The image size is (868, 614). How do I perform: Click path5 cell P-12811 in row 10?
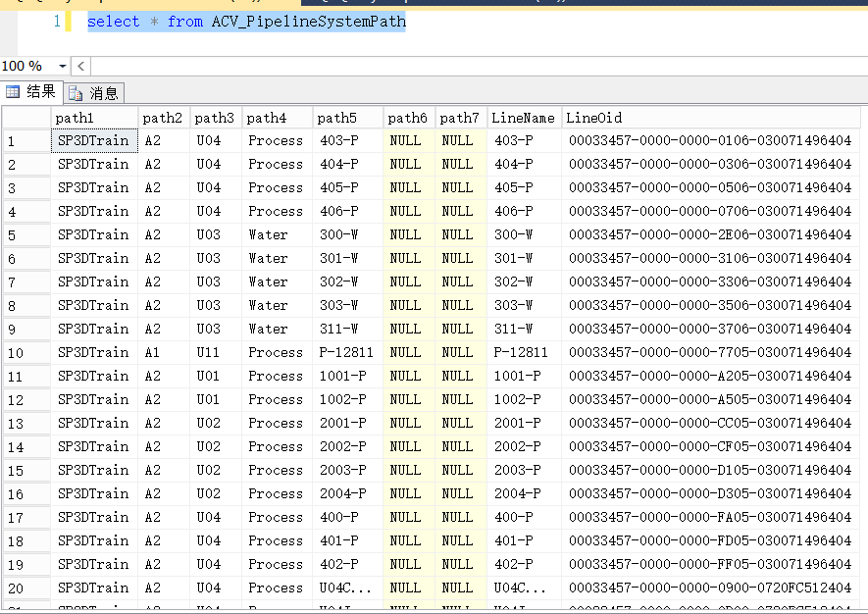click(x=348, y=353)
